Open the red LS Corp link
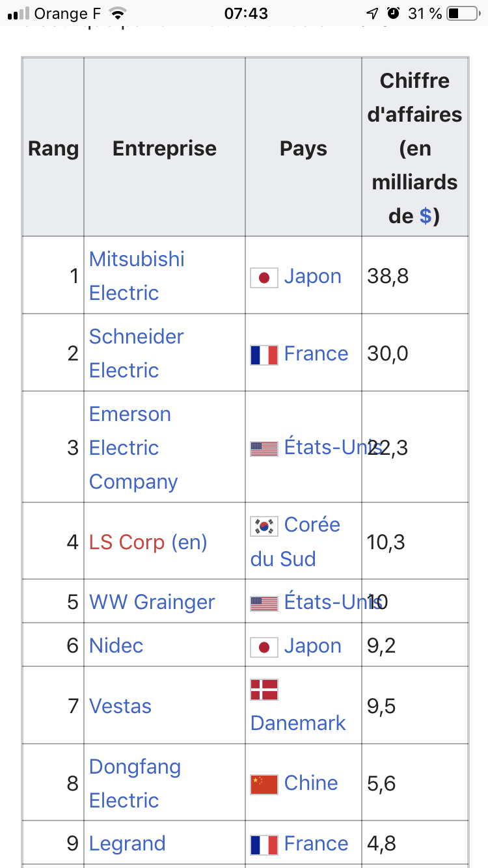488x868 pixels. point(127,542)
